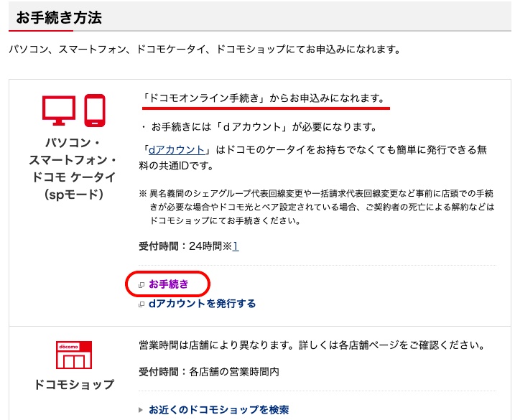Click the external-link icon beside お手続き
515x420 pixels.
pos(141,285)
